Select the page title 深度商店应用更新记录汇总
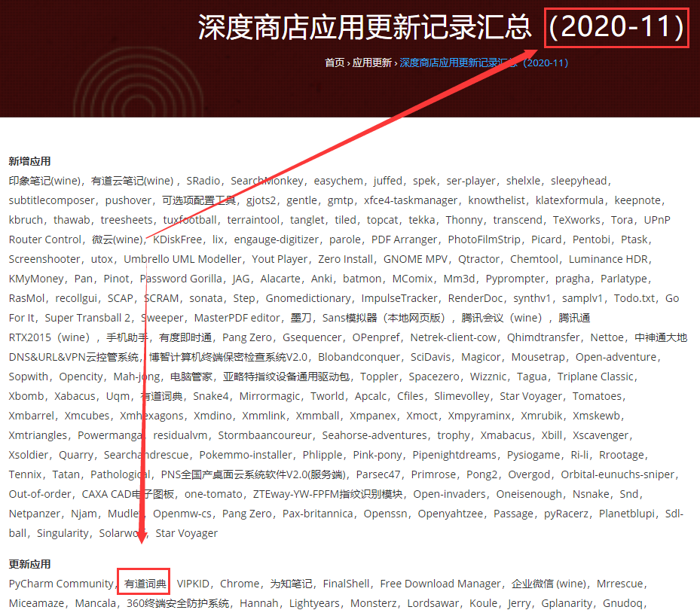 [x=364, y=27]
